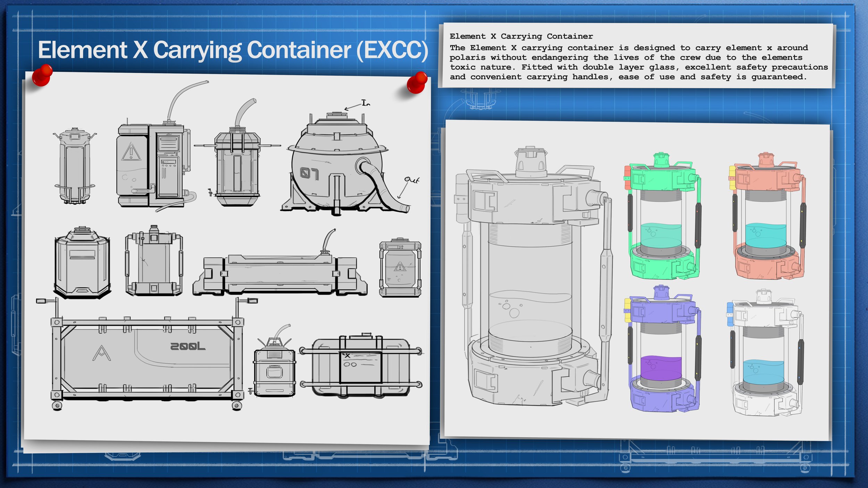The height and width of the screenshot is (488, 868).
Task: Select the white container color variant
Action: click(x=765, y=352)
